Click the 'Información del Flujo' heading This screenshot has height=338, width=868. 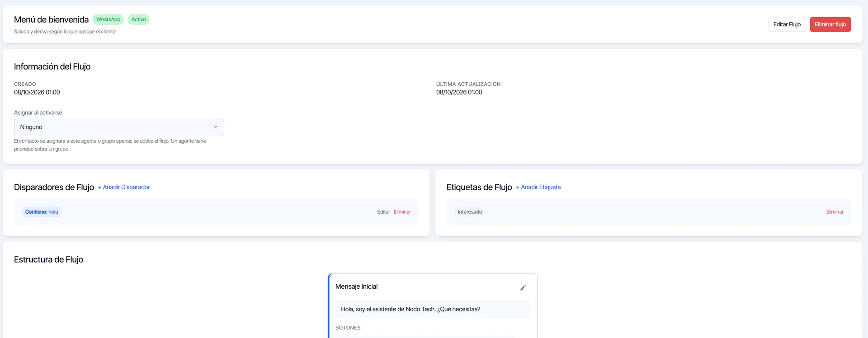pos(52,66)
